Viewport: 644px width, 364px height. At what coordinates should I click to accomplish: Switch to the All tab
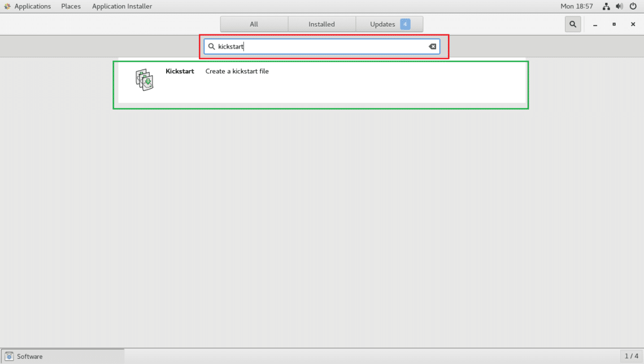click(x=254, y=24)
